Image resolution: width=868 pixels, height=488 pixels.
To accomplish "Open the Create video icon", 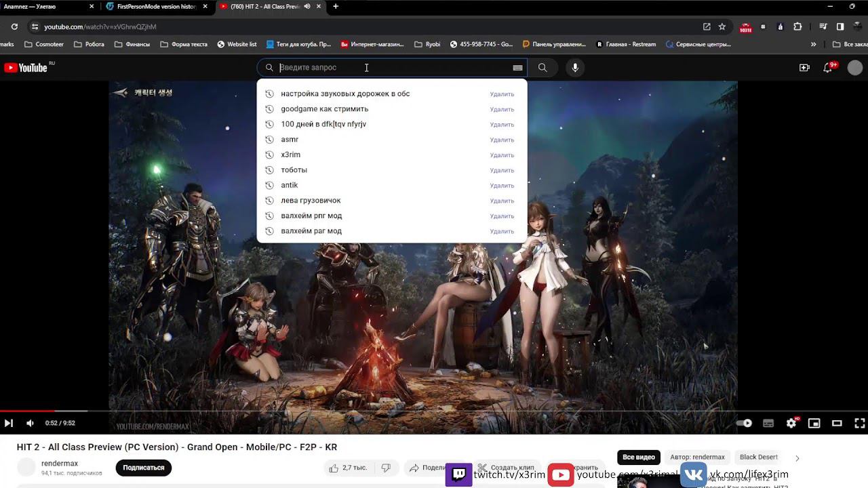I will [804, 67].
